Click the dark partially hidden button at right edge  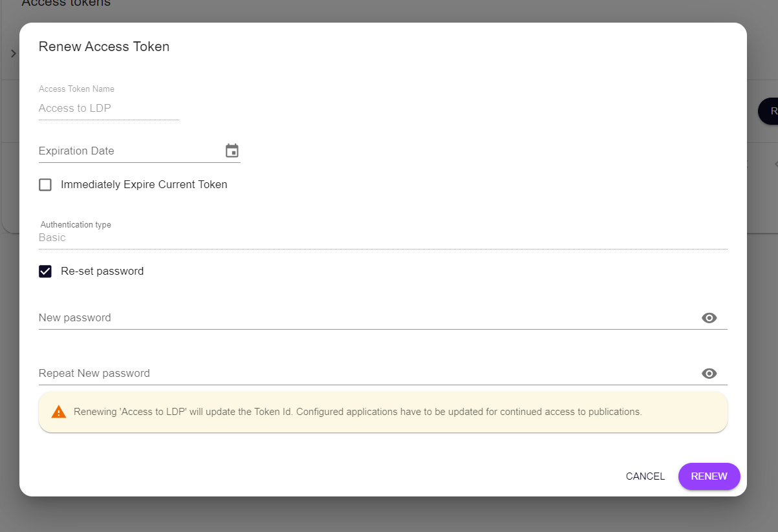pos(768,111)
